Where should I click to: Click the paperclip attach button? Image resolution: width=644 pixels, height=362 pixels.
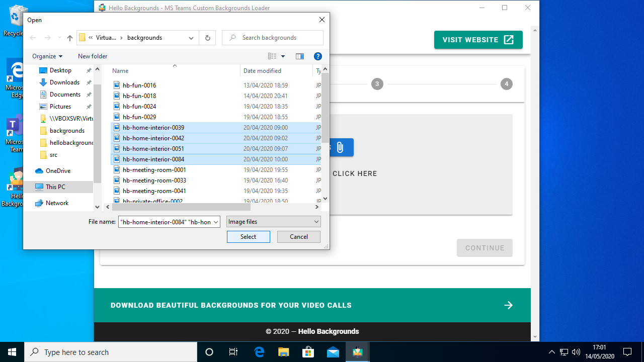[x=340, y=147]
